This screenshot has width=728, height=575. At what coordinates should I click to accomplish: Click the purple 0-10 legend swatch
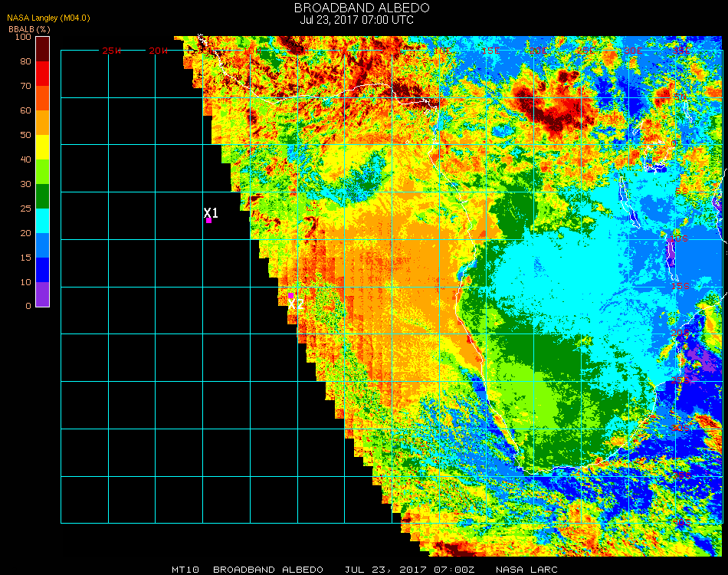pos(42,294)
